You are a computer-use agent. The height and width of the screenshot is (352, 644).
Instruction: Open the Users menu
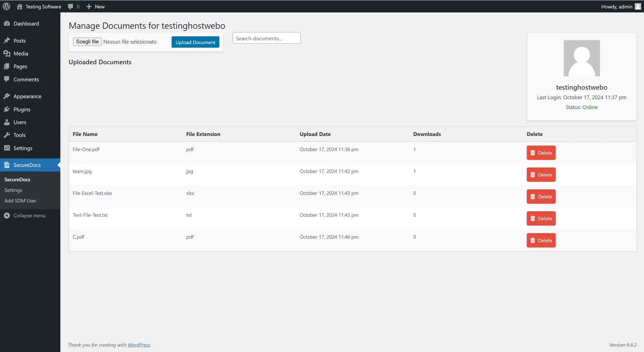20,122
